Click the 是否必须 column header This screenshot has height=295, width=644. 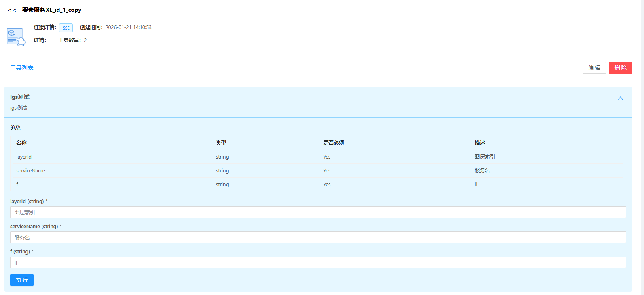(333, 143)
